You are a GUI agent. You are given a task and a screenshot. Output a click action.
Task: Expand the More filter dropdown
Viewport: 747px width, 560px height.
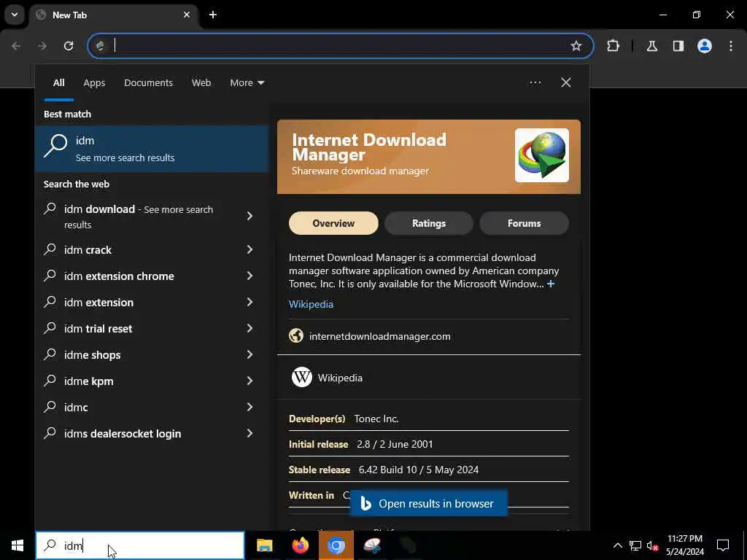coord(247,83)
